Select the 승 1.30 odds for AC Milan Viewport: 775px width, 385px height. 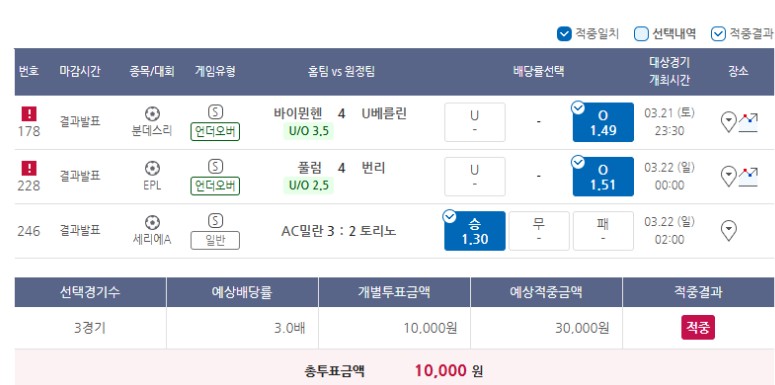tap(474, 231)
